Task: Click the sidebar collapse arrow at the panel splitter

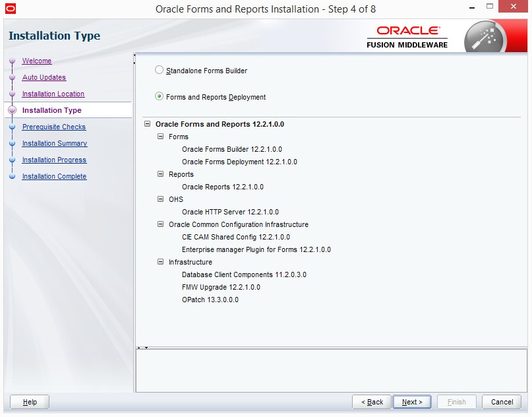Action: [134, 55]
